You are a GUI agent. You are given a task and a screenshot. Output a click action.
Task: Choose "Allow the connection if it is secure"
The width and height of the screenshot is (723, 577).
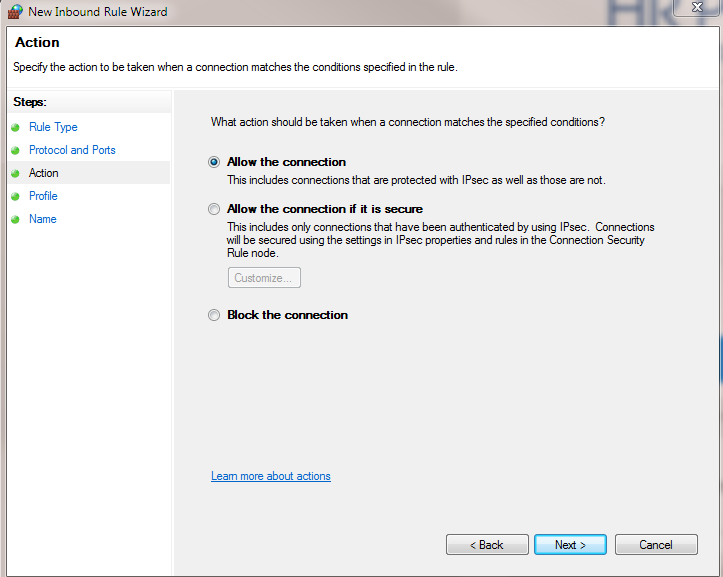(x=214, y=210)
